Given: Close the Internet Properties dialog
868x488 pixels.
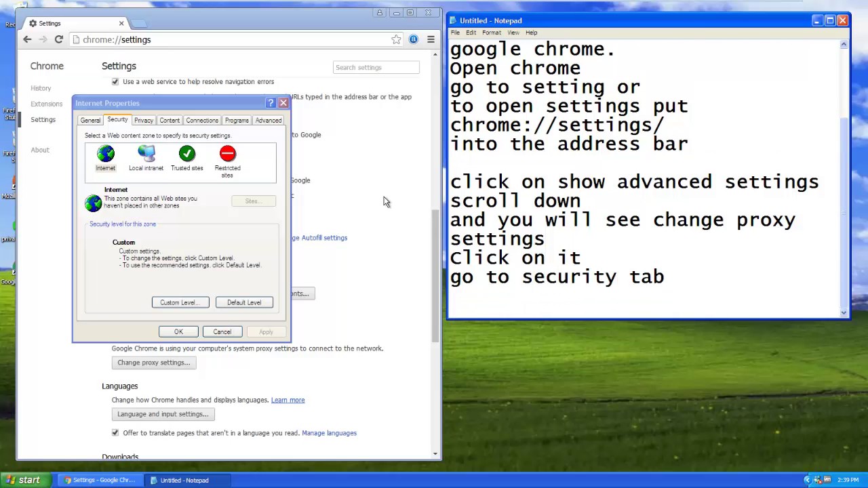Looking at the screenshot, I should click(x=283, y=103).
